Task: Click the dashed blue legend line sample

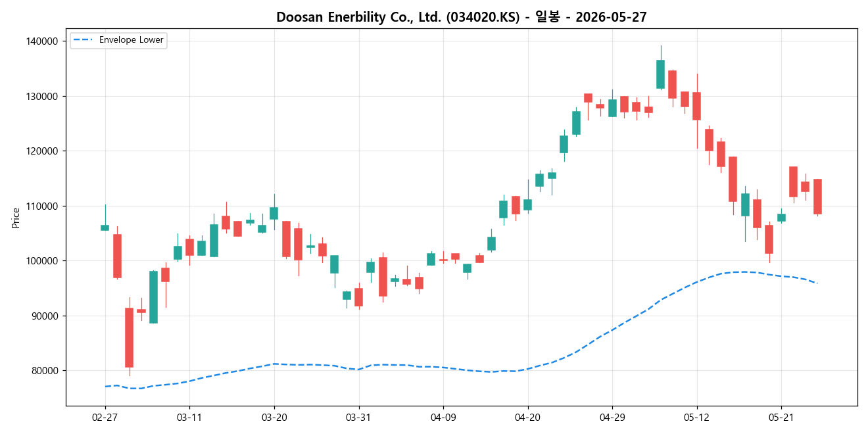Action: (x=84, y=40)
